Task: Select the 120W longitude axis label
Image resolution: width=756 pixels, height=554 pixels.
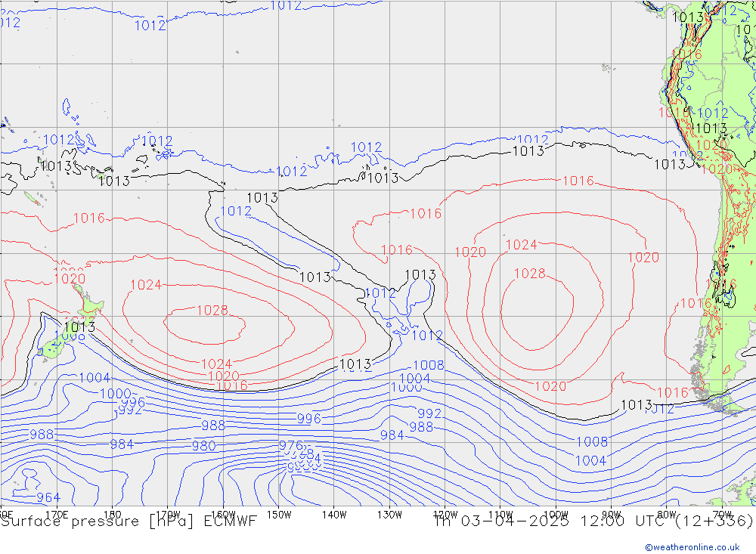Action: 445,515
